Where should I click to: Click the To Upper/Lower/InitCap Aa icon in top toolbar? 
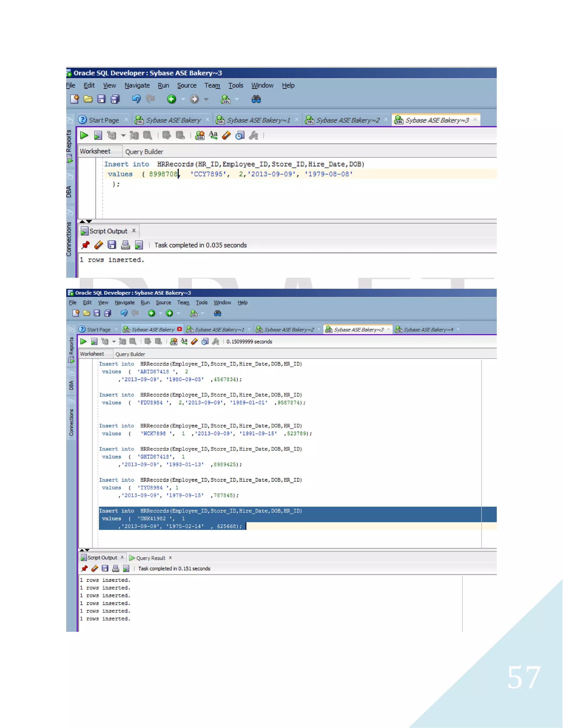[213, 135]
